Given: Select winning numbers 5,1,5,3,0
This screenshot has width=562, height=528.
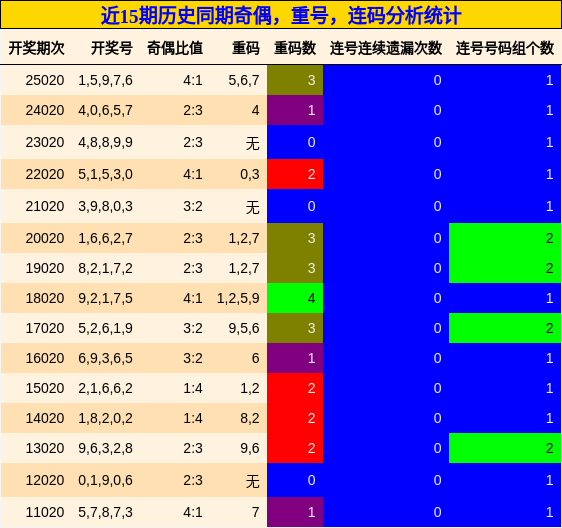Looking at the screenshot, I should 105,174.
